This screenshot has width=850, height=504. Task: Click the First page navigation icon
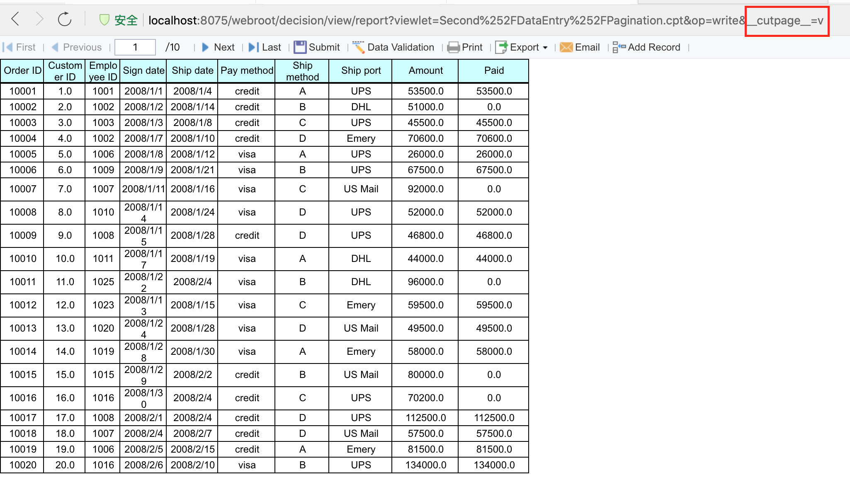[x=7, y=47]
